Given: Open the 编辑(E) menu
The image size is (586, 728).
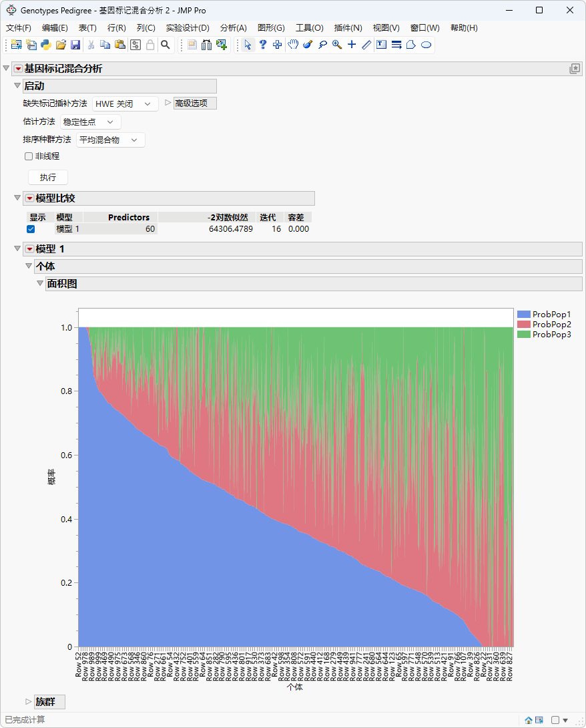Looking at the screenshot, I should [55, 28].
